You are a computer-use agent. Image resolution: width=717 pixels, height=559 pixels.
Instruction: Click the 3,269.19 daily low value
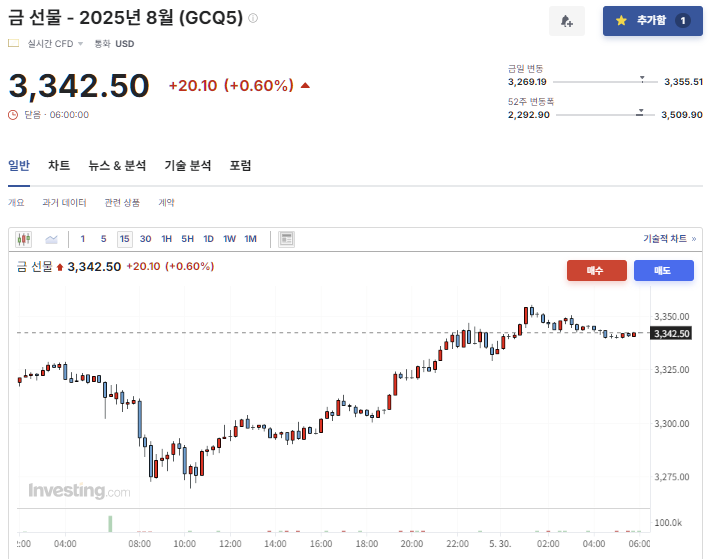[x=527, y=82]
